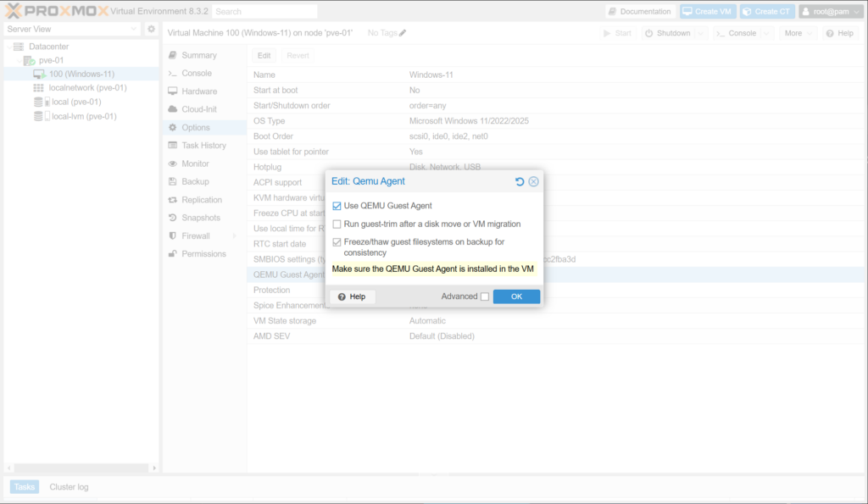Image resolution: width=868 pixels, height=504 pixels.
Task: Open the Hardware section in VM menu
Action: tap(198, 91)
